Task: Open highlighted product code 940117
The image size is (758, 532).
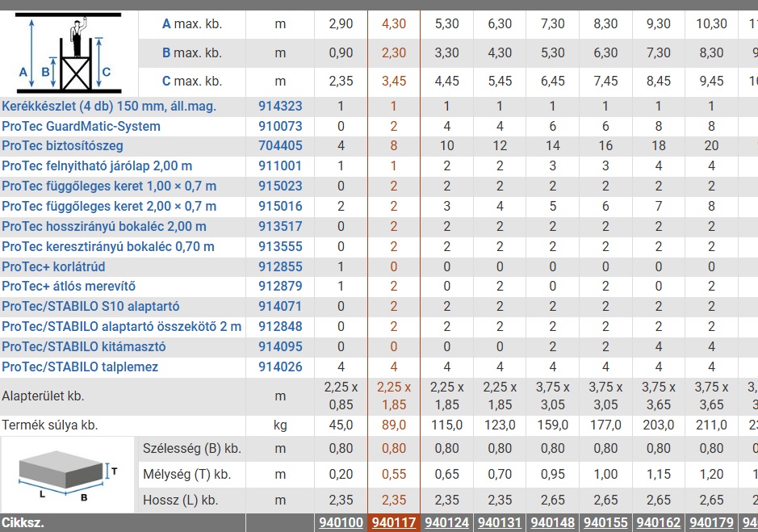Action: coord(393,523)
